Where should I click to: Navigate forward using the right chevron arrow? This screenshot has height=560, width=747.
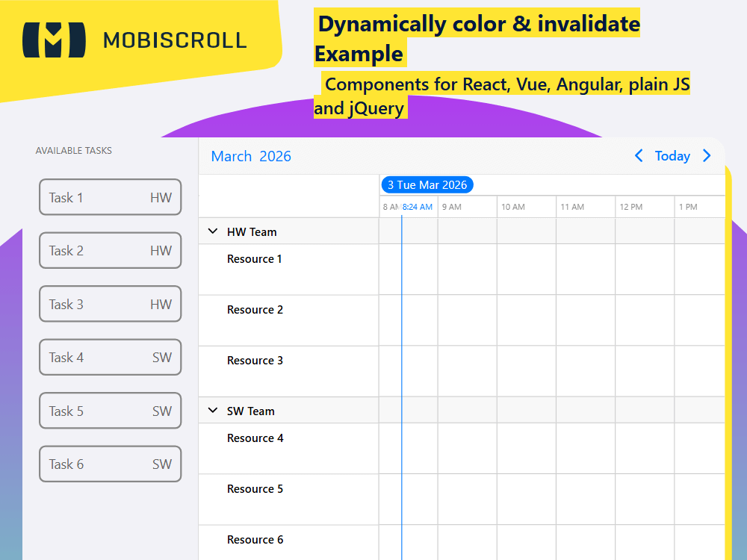[x=707, y=156]
